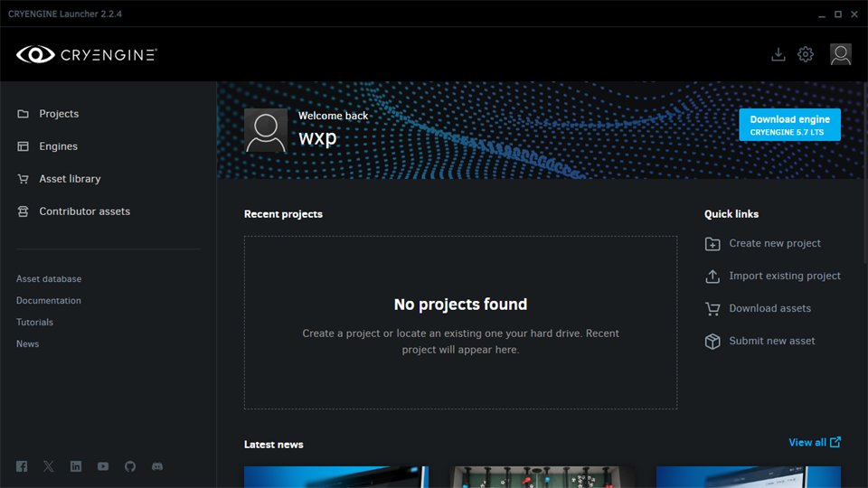Open the Engines section in sidebar

tap(48, 146)
